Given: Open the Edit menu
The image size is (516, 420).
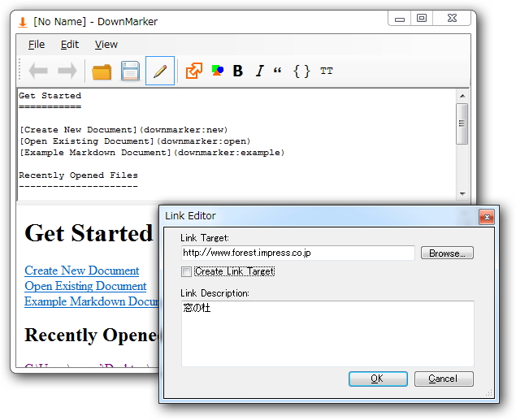Looking at the screenshot, I should [69, 45].
